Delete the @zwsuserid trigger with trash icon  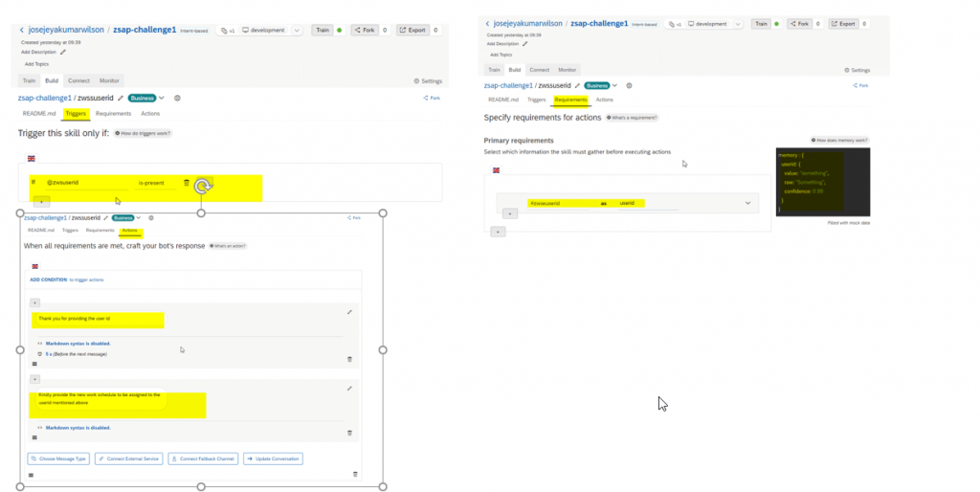[x=187, y=183]
